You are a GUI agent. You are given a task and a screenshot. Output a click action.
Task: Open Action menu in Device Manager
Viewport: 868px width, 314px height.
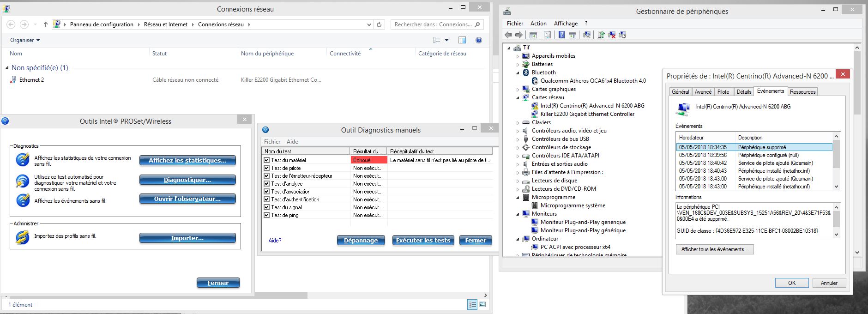tap(538, 24)
